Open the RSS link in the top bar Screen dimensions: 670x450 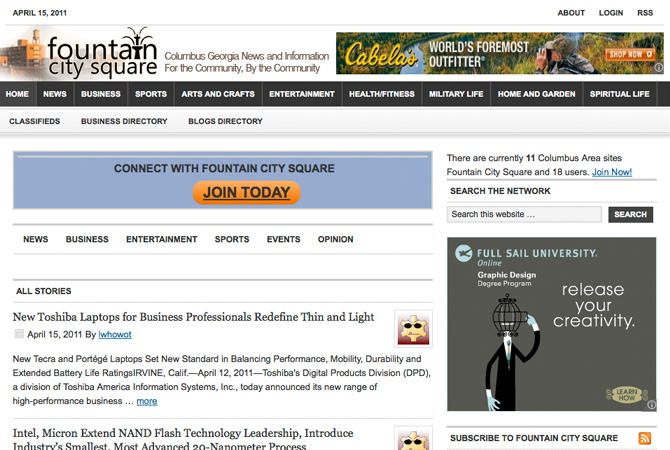(x=645, y=13)
